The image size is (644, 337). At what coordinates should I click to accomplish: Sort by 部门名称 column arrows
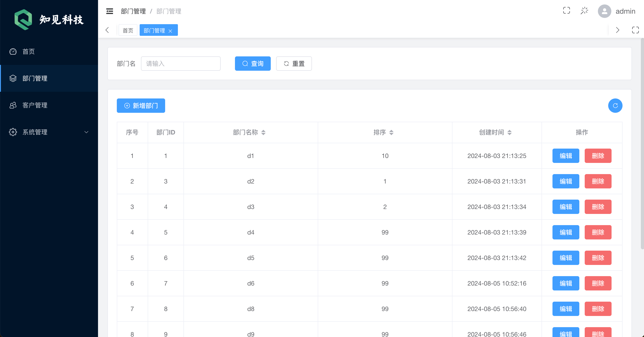263,132
